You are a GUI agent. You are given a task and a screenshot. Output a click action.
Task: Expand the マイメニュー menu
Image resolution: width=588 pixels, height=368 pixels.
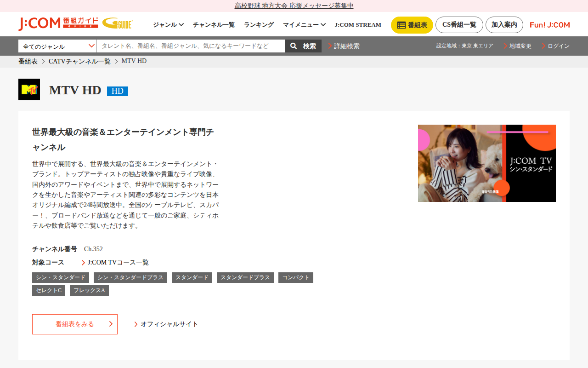(x=304, y=25)
